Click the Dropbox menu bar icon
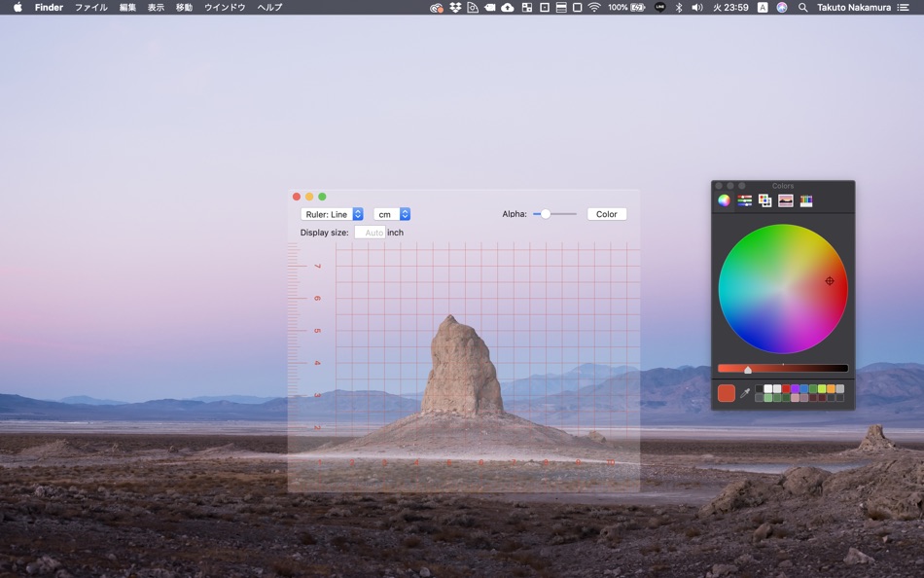The height and width of the screenshot is (578, 924). 455,7
